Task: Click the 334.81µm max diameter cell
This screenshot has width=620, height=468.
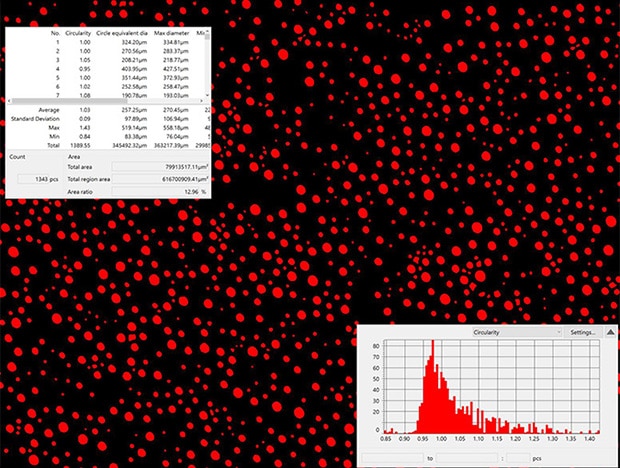Action: tap(176, 42)
